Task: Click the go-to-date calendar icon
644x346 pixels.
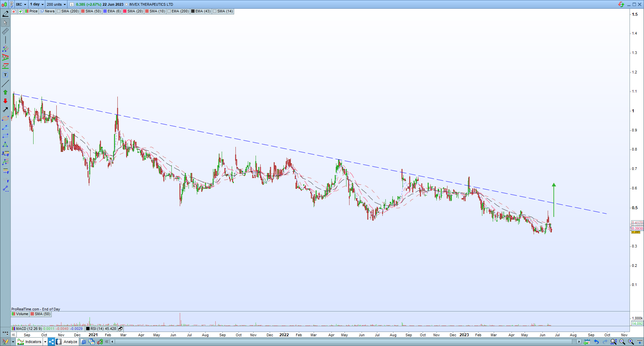Action: click(587, 342)
